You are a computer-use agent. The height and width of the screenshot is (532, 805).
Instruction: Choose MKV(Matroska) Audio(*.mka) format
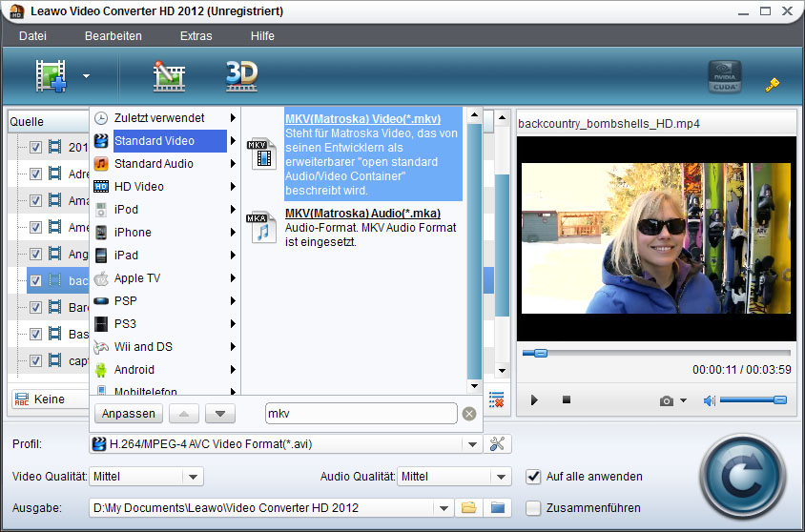coord(361,214)
